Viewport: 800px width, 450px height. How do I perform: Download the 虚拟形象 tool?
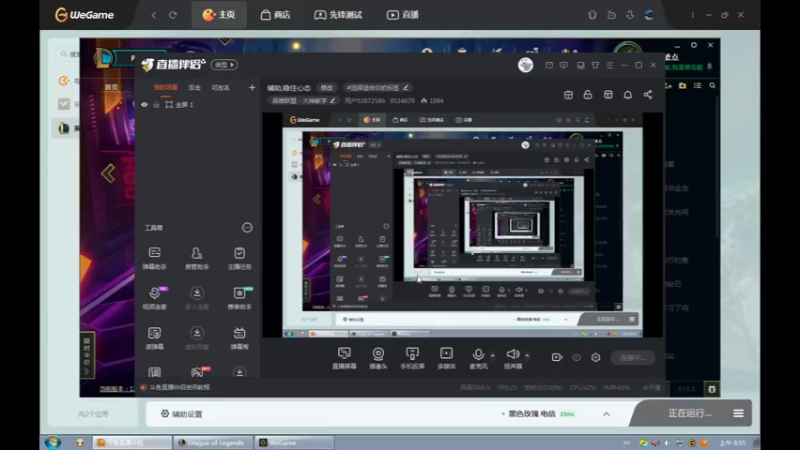pyautogui.click(x=196, y=338)
